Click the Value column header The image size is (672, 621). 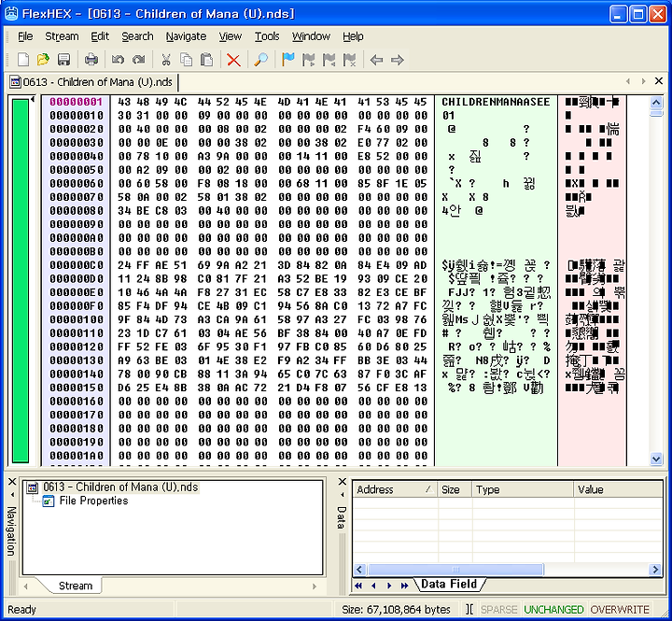[x=618, y=489]
